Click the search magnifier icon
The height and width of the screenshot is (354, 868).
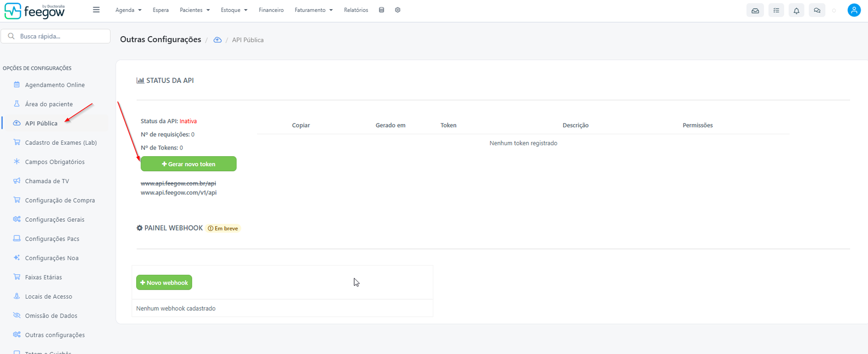(x=11, y=36)
